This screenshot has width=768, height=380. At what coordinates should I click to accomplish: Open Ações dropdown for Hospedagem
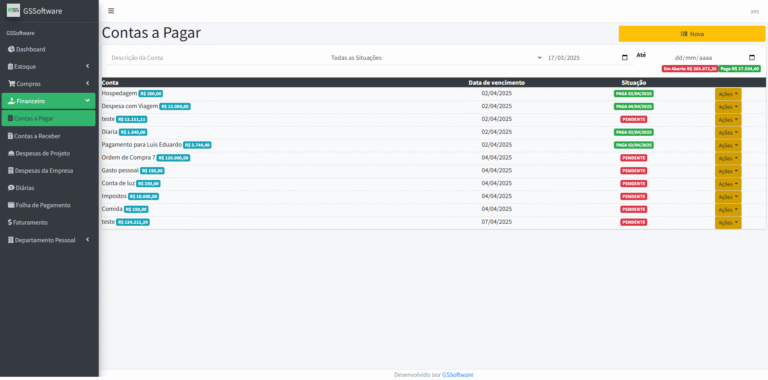tap(728, 94)
